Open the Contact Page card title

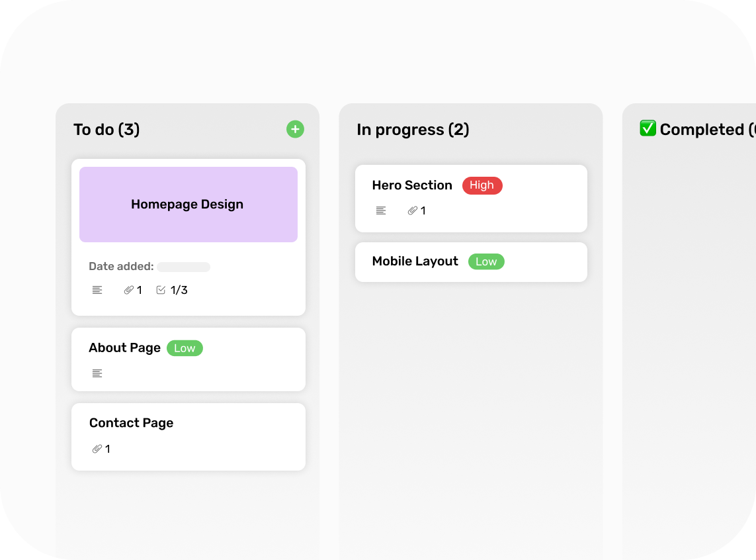tap(131, 423)
